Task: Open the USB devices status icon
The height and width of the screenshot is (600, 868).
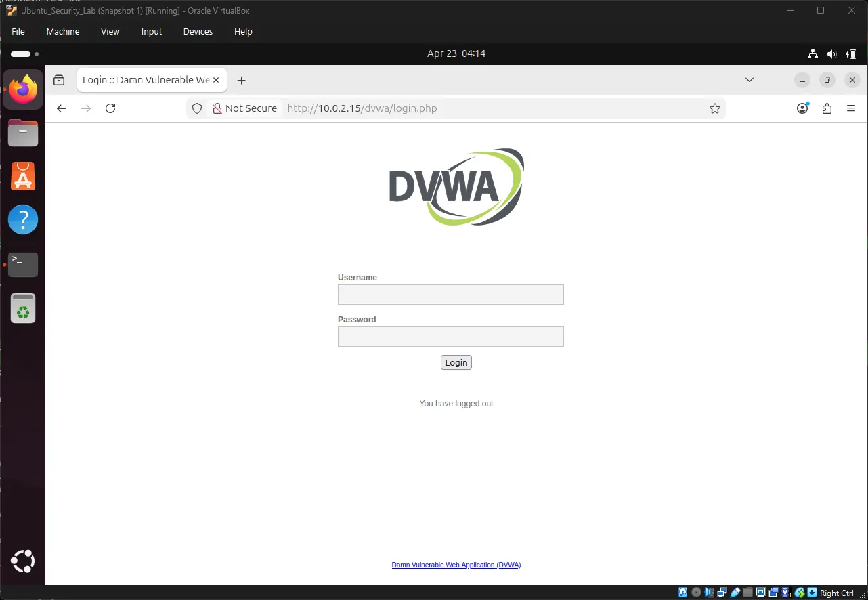Action: point(735,593)
